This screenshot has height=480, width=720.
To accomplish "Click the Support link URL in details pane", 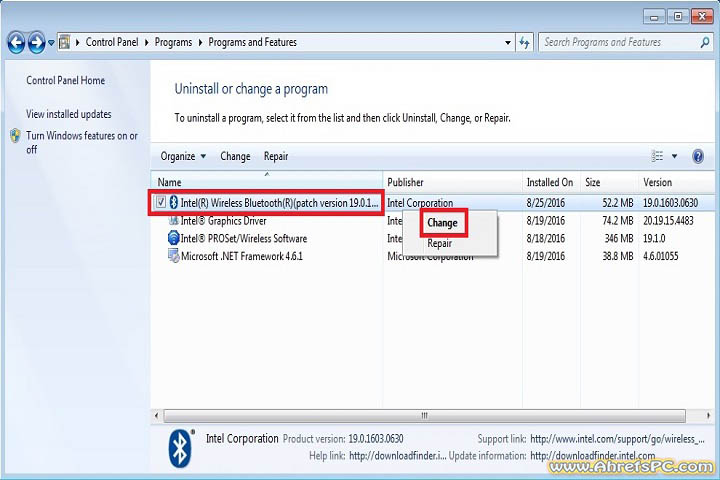I will [x=617, y=439].
